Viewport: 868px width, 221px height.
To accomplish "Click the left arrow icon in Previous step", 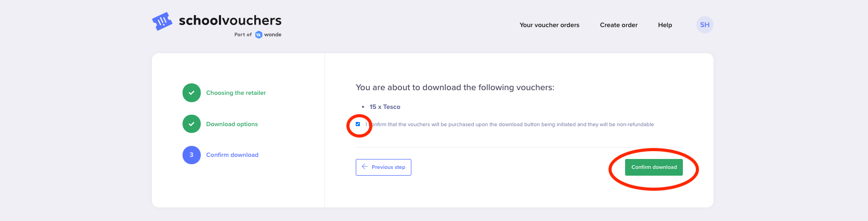I will tap(365, 167).
